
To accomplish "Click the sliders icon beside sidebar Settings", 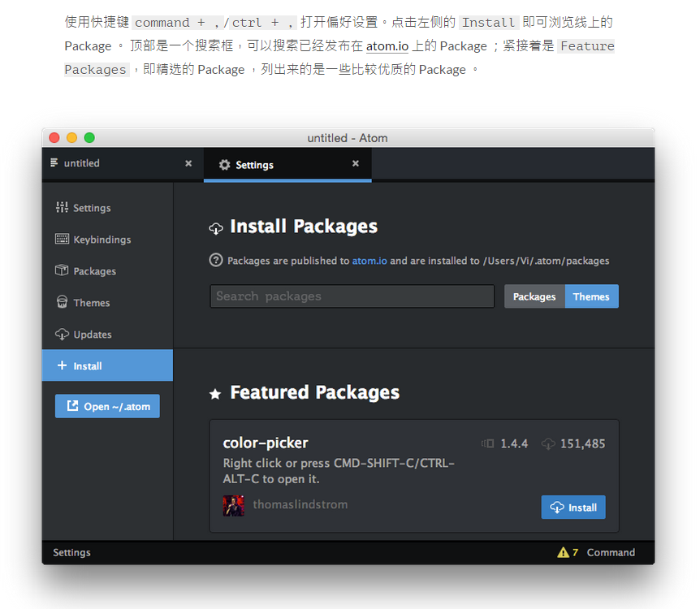I will pyautogui.click(x=62, y=207).
